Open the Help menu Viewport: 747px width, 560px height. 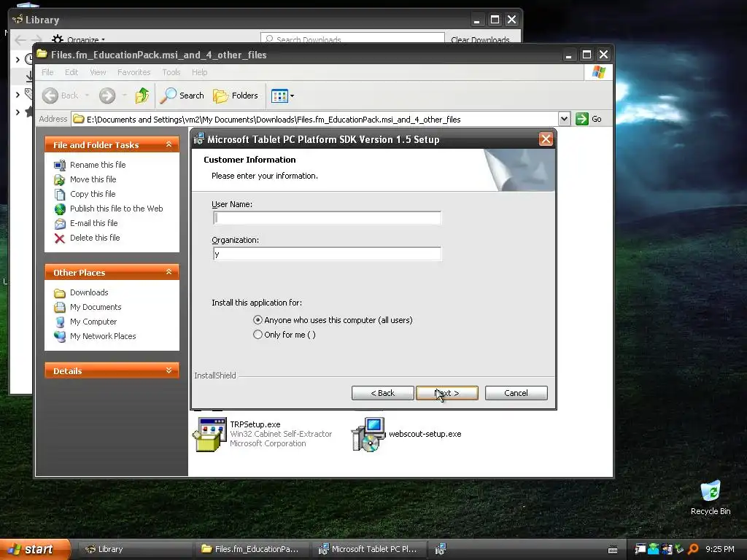[x=200, y=72]
